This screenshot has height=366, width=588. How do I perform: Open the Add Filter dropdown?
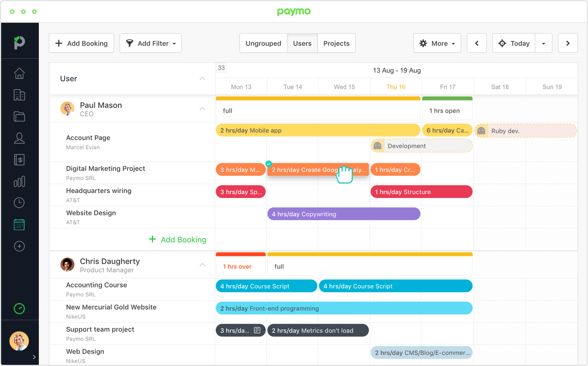(x=150, y=43)
